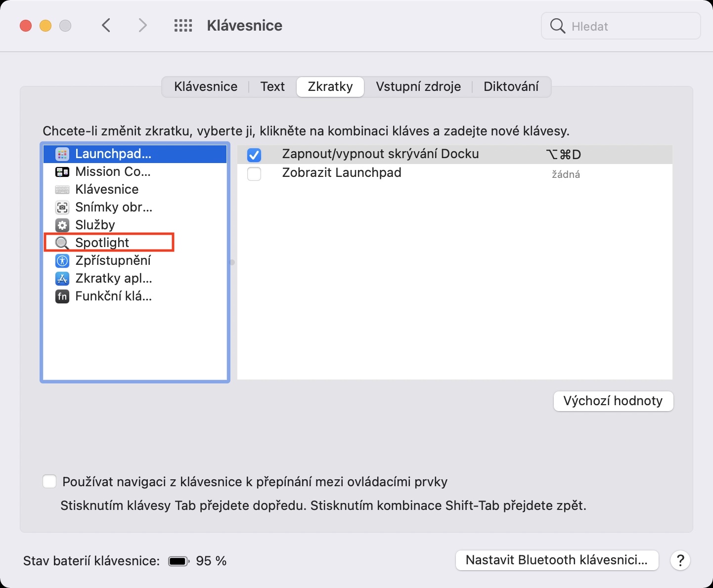Open the Zpřístupnění accessibility icon
Viewport: 713px width, 588px height.
click(x=62, y=261)
